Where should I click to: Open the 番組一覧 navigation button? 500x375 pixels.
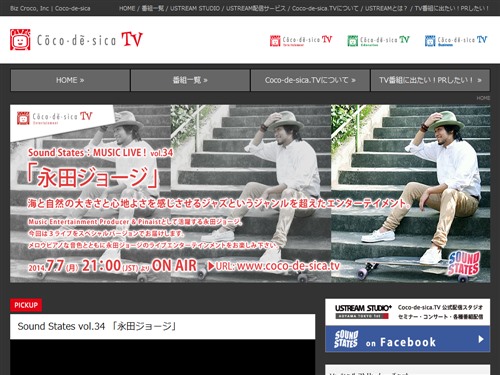(190, 80)
